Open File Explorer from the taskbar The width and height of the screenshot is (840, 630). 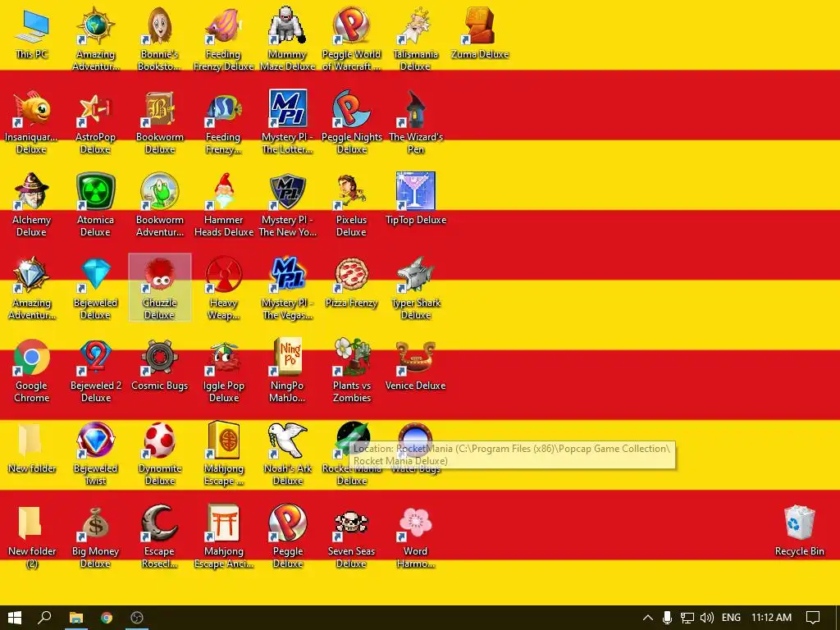[76, 618]
